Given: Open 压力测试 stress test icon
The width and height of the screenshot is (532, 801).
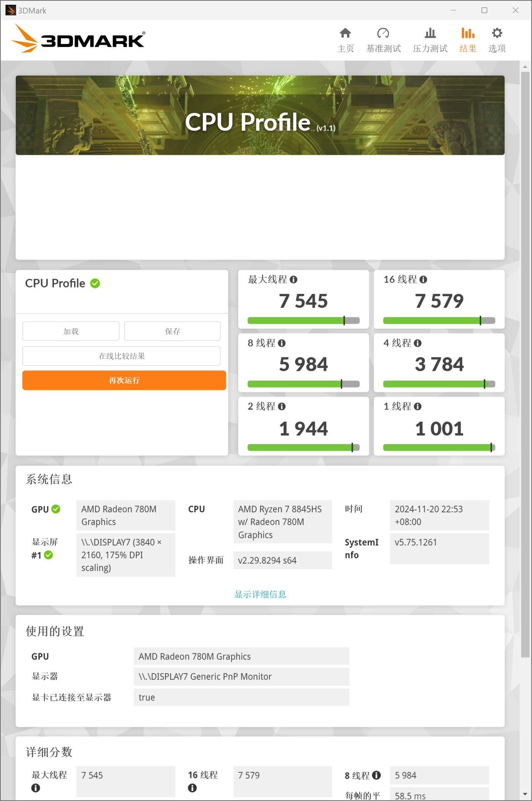Looking at the screenshot, I should coord(430,33).
